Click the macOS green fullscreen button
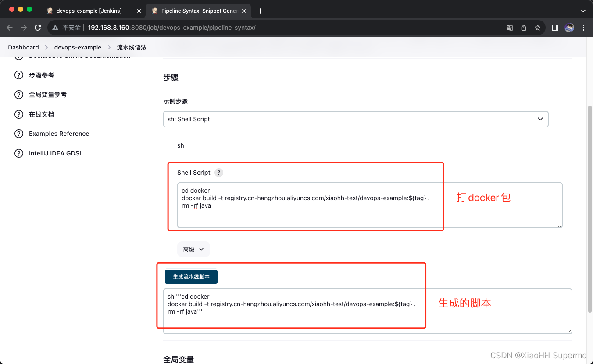Screen dimensions: 593x364 [29, 9]
